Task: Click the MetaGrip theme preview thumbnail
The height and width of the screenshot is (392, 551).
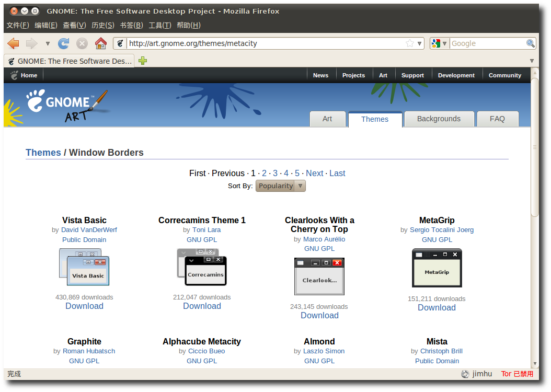Action: [437, 268]
